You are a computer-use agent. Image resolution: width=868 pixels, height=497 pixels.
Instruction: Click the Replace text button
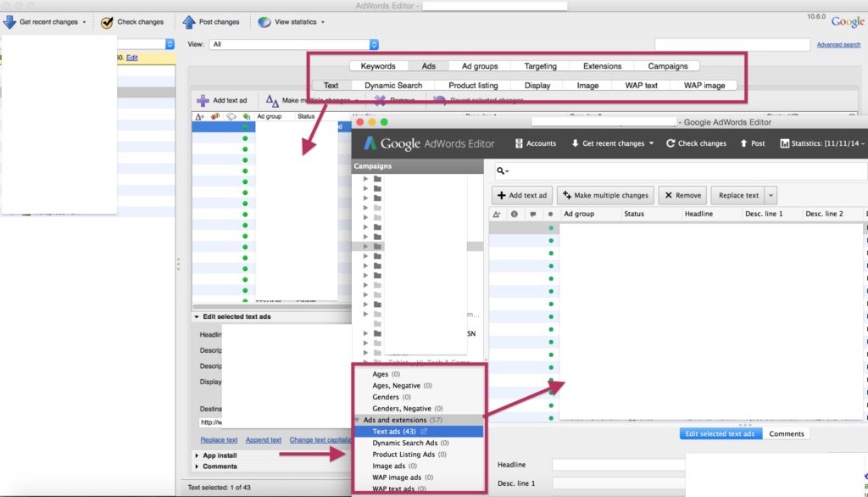click(738, 195)
